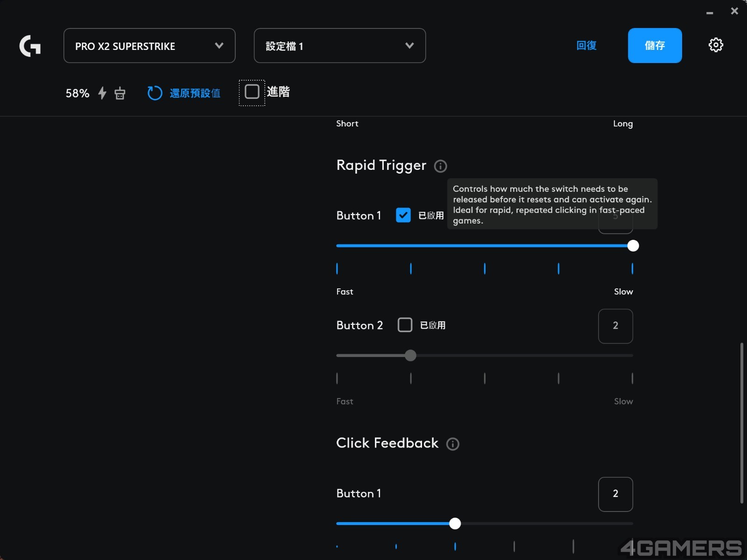Click the Rapid Trigger Button 1 slider handle
This screenshot has width=747, height=560.
[x=633, y=246]
